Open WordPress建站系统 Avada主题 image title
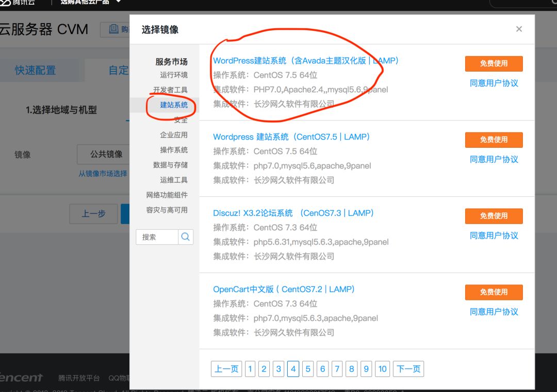The image size is (557, 392). click(x=306, y=61)
